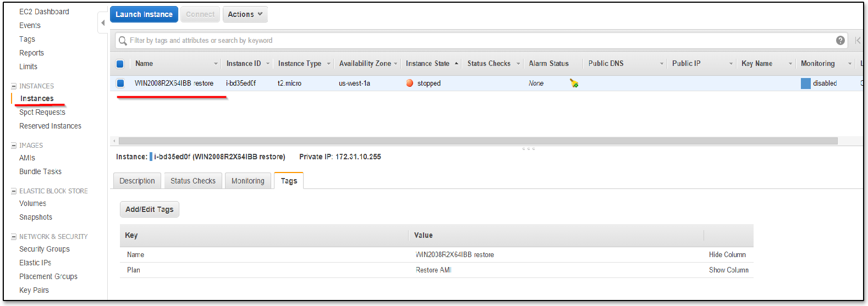Viewport: 868px width, 306px height.
Task: Click Show Column for Plan tag
Action: 728,270
